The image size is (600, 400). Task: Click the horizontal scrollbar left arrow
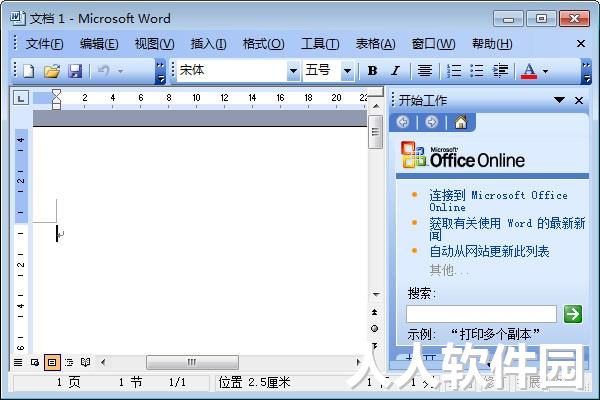coord(103,362)
